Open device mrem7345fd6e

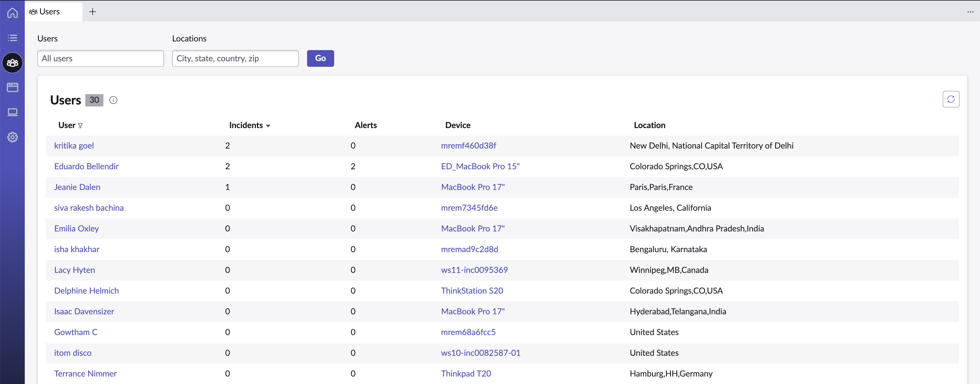click(x=469, y=208)
